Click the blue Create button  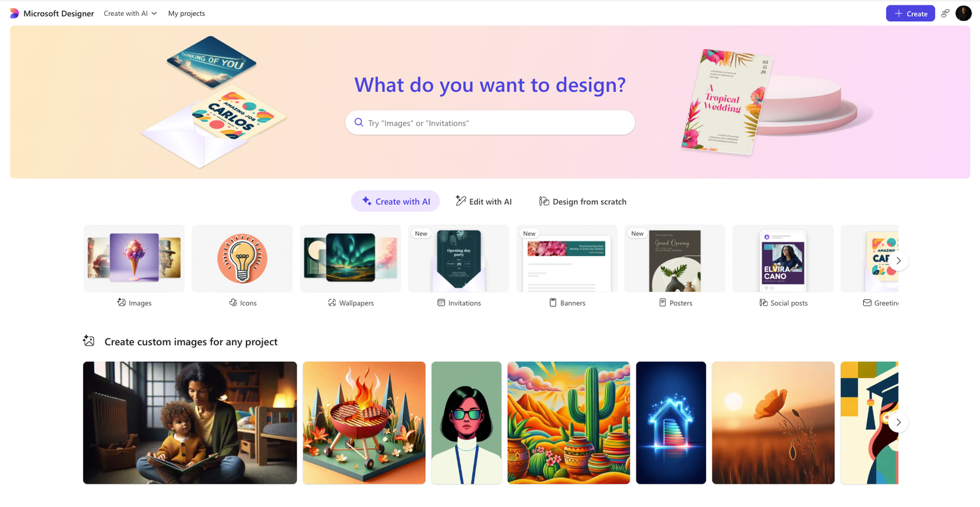[910, 13]
